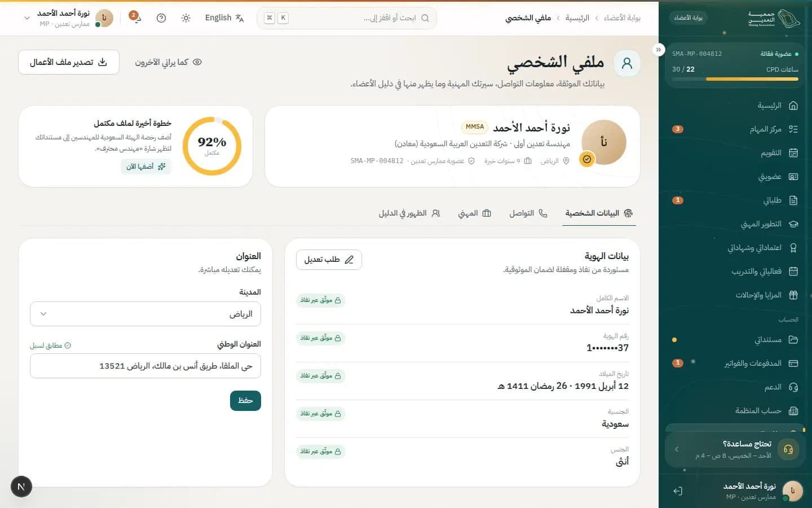Switch language to English
812x508 pixels.
coord(224,18)
